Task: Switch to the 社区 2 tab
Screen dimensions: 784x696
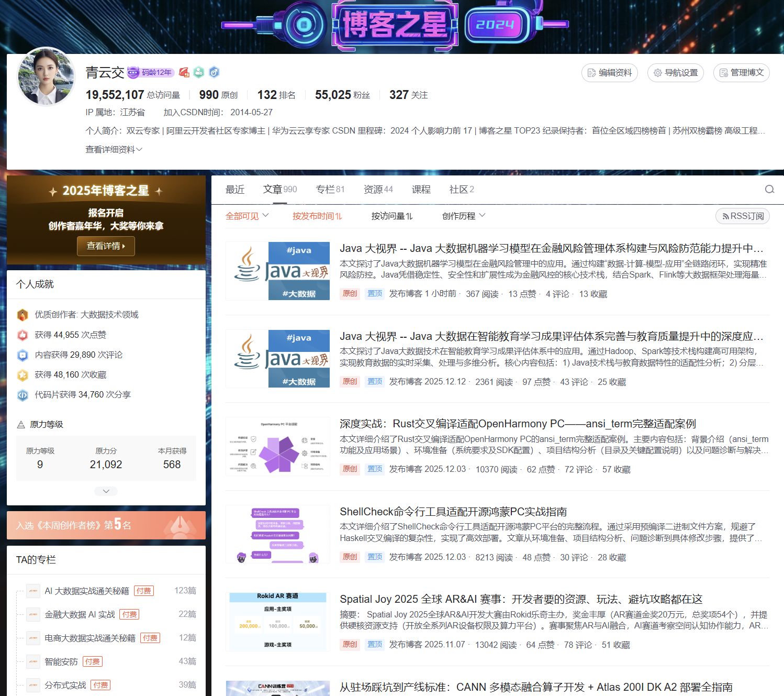Action: [x=462, y=190]
